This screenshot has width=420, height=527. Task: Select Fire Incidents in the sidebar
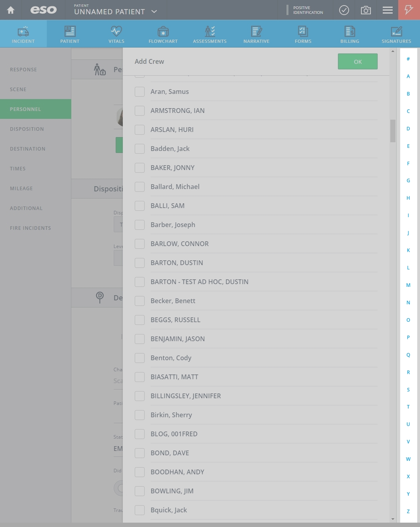point(36,228)
